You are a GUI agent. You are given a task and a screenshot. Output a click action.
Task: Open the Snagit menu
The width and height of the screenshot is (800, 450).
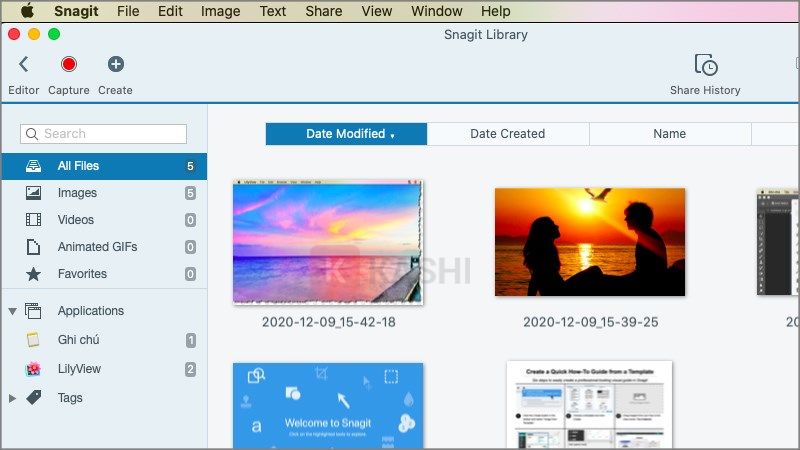click(x=76, y=11)
